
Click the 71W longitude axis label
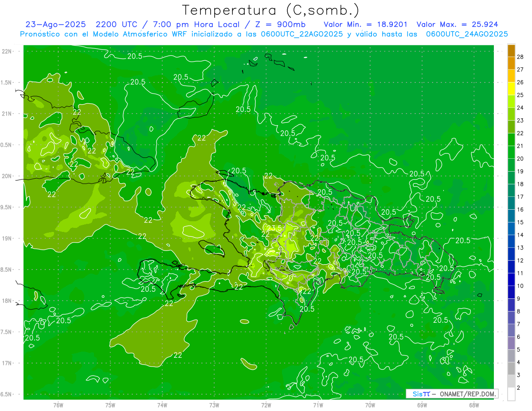(x=318, y=406)
